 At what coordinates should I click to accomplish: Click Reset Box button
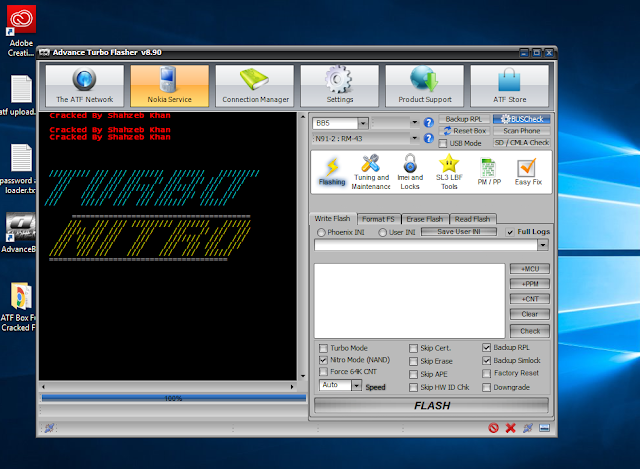pos(464,131)
